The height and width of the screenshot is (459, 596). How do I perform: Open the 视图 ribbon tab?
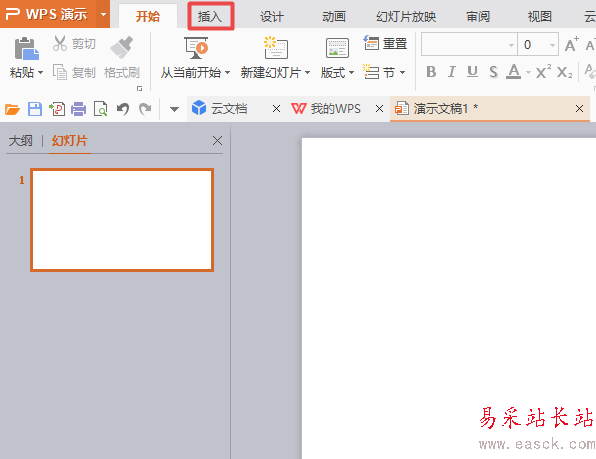[x=539, y=16]
